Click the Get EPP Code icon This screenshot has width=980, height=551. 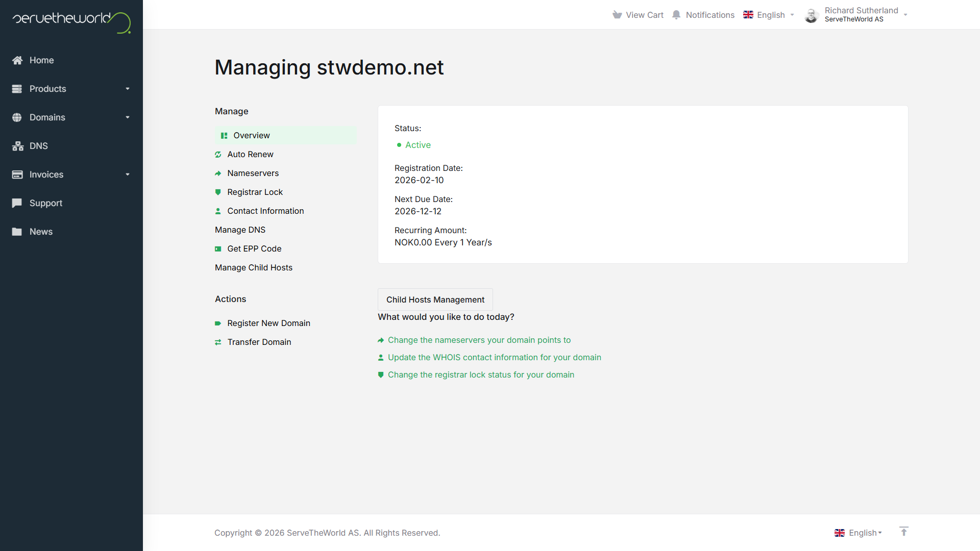tap(218, 249)
